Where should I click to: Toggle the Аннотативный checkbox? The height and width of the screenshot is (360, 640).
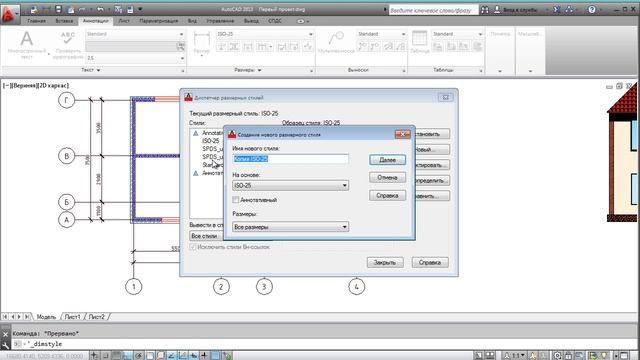[236, 200]
